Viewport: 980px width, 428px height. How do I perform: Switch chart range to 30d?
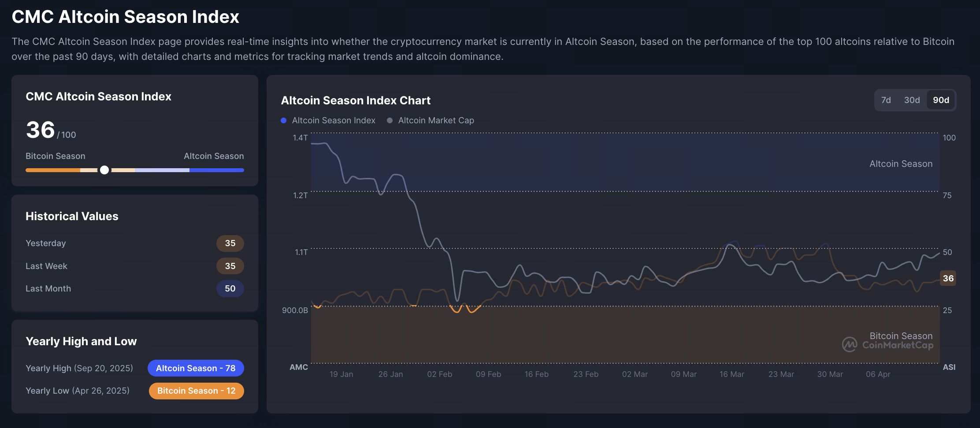(x=912, y=100)
